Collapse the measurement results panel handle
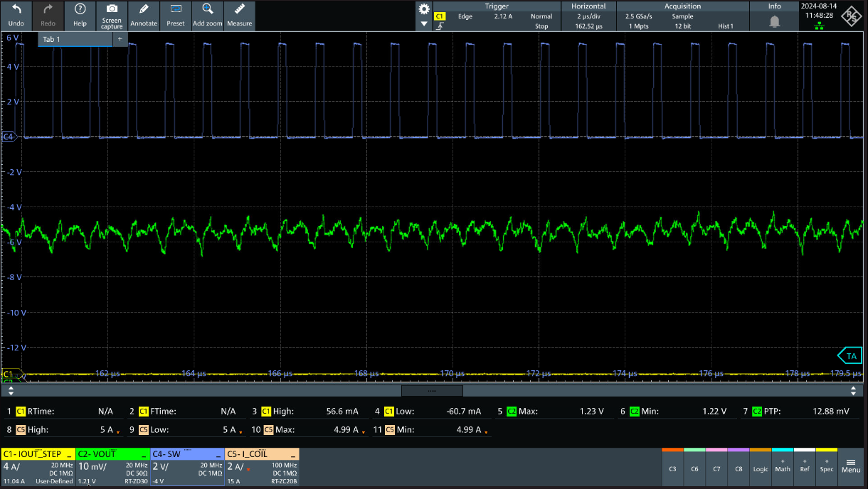The image size is (868, 489). [x=432, y=391]
